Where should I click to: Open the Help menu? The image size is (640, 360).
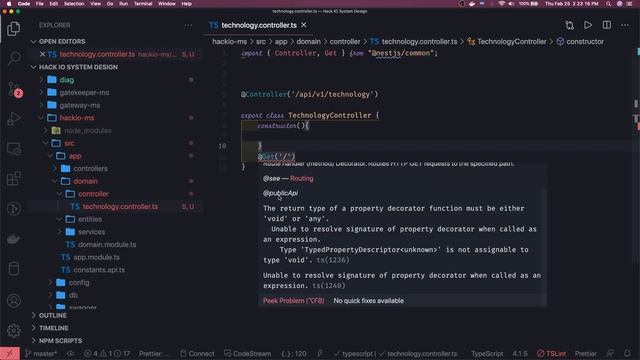[187, 4]
